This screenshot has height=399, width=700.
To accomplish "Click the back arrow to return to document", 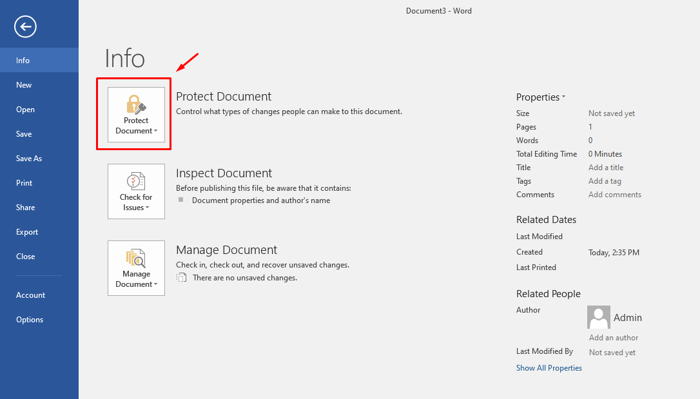I will pyautogui.click(x=25, y=27).
